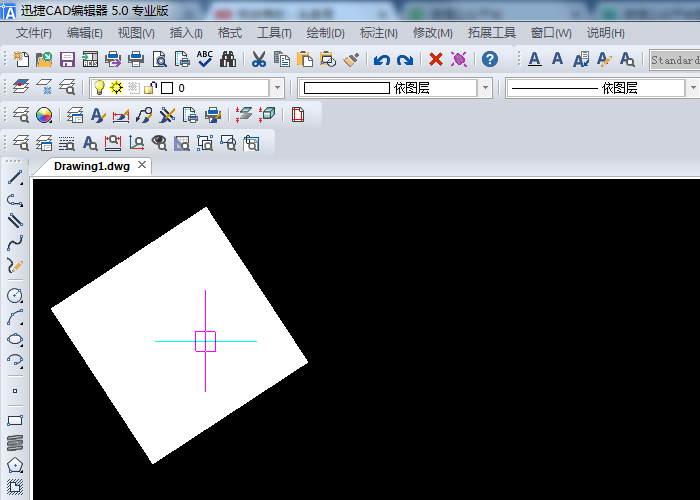Click the layer color square swatch
This screenshot has width=700, height=500.
tap(167, 88)
